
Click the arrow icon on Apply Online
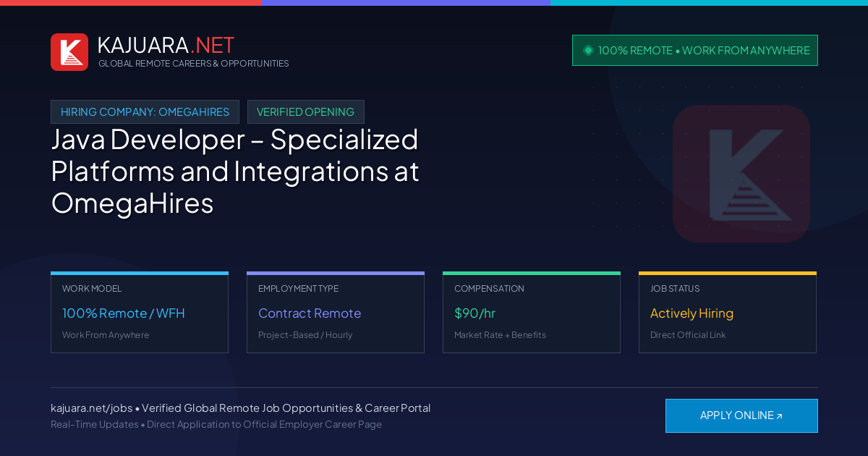point(779,416)
